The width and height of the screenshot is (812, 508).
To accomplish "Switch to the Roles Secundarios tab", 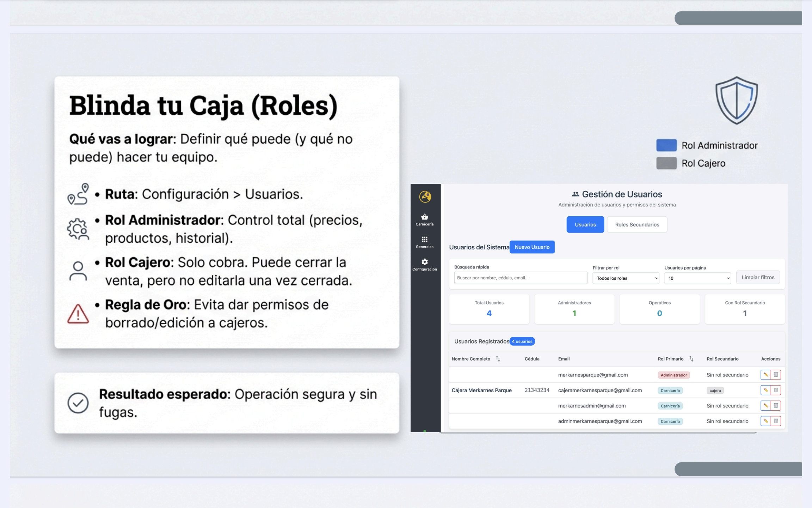I will tap(637, 225).
